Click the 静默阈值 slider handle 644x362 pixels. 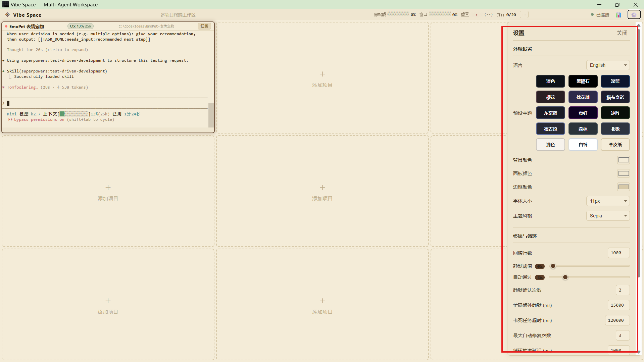(x=553, y=266)
